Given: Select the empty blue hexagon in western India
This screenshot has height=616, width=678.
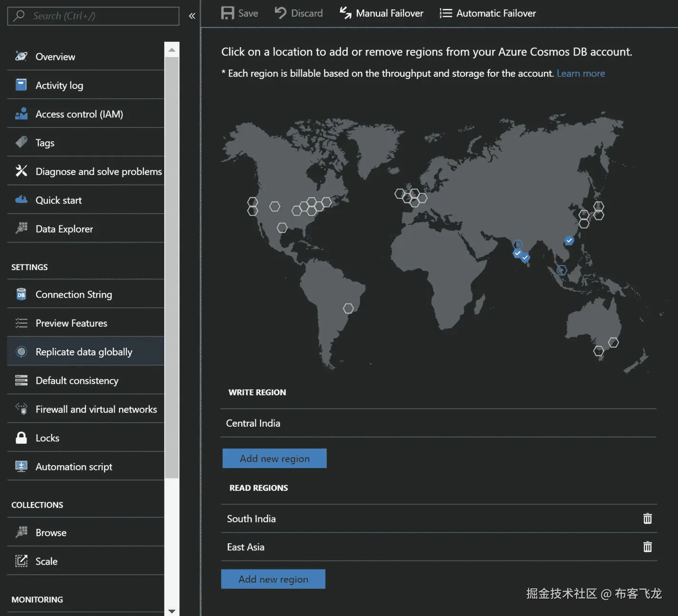Looking at the screenshot, I should 518,245.
